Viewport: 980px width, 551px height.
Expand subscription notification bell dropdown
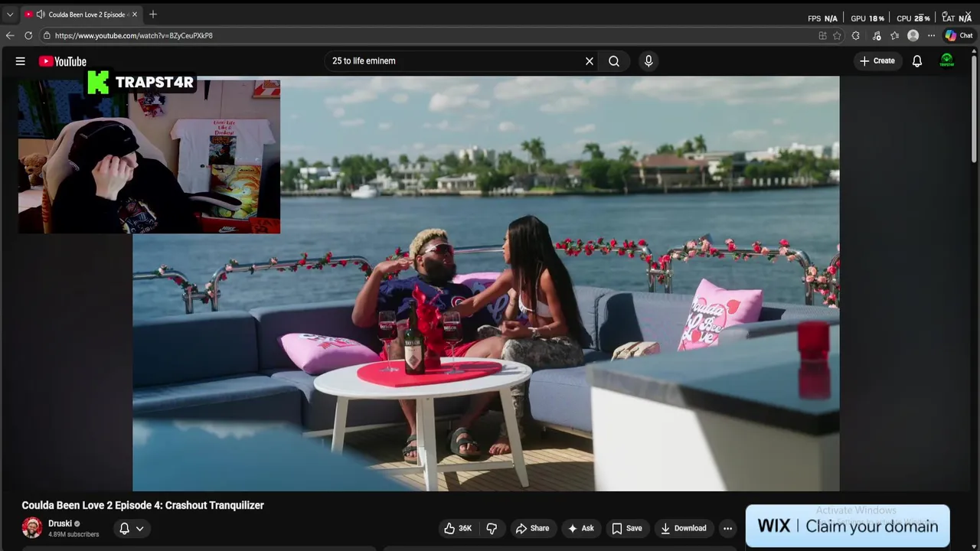pos(131,528)
